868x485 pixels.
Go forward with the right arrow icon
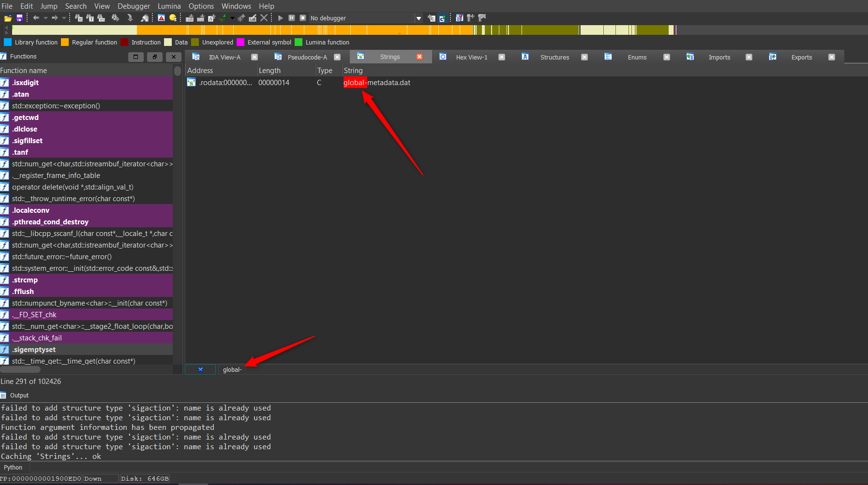click(x=55, y=18)
